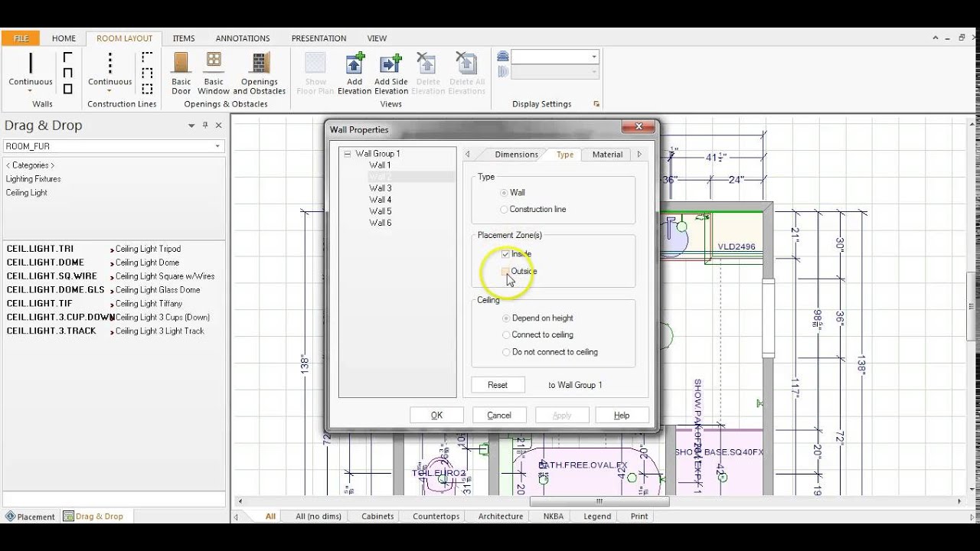Switch to the Placement panel tab
980x551 pixels.
tap(31, 517)
